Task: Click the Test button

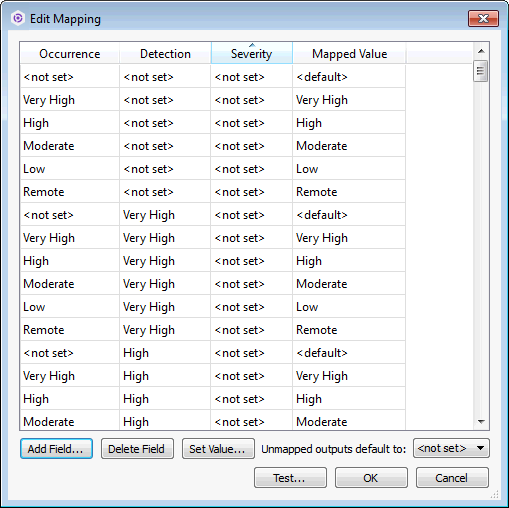Action: 290,478
